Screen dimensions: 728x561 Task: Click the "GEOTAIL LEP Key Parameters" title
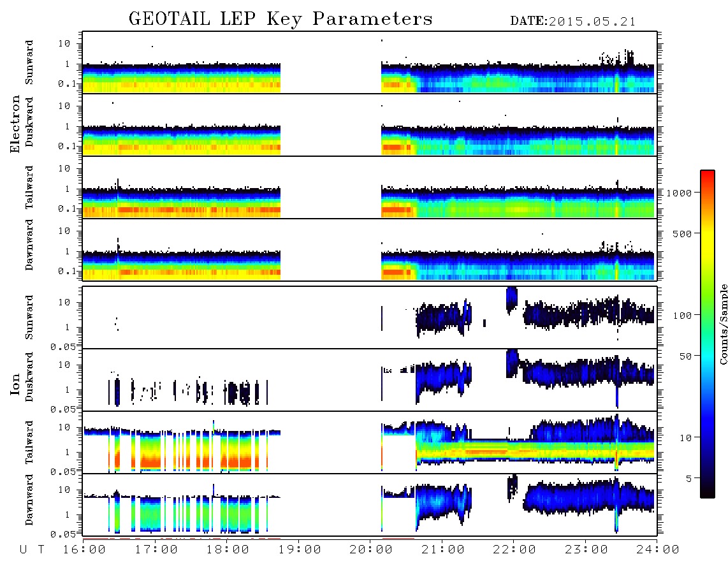pos(280,19)
